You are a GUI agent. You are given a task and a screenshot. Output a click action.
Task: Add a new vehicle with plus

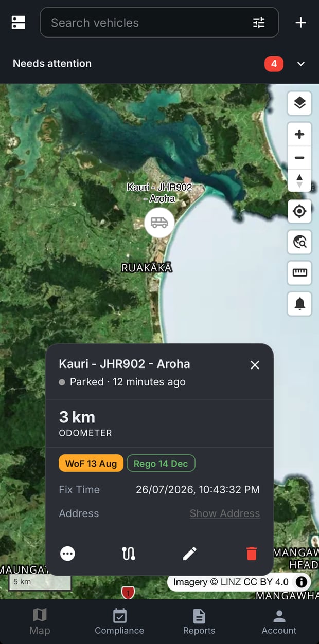[x=300, y=23]
